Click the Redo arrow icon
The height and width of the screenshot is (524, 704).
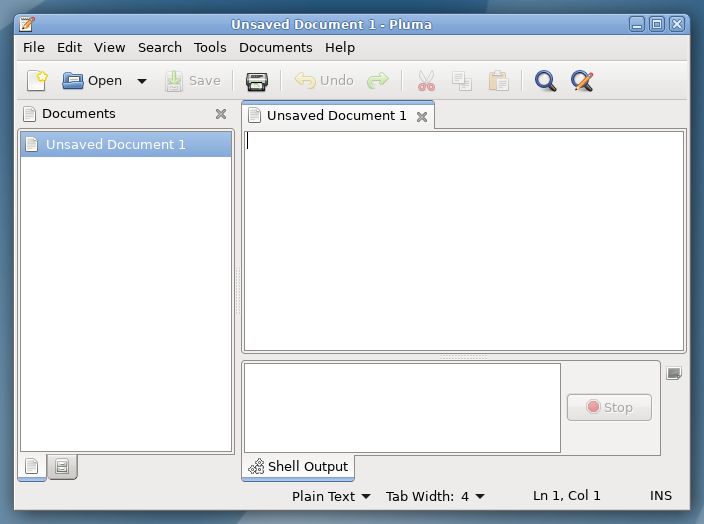(x=378, y=81)
